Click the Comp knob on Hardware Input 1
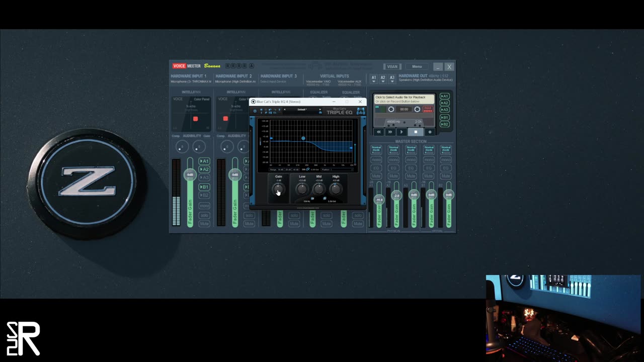The height and width of the screenshot is (362, 644). click(x=182, y=146)
